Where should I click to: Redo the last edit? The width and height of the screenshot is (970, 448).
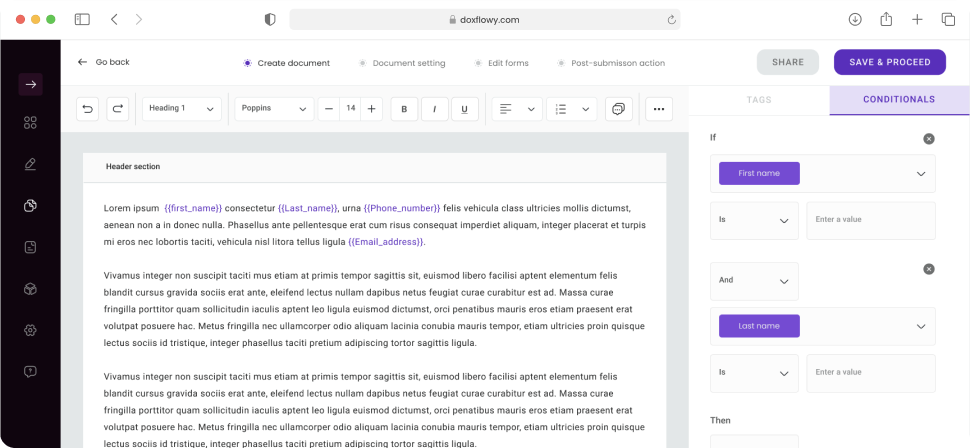click(x=118, y=109)
